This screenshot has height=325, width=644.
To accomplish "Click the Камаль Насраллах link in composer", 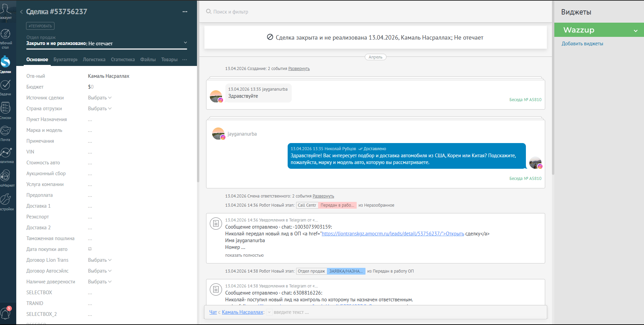I will [243, 312].
